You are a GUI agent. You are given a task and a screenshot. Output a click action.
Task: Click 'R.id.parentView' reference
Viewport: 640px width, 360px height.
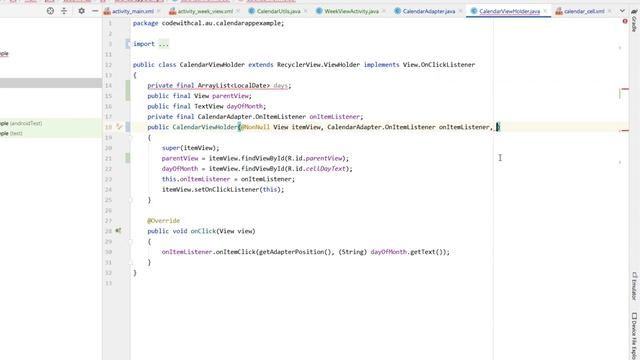click(x=315, y=158)
